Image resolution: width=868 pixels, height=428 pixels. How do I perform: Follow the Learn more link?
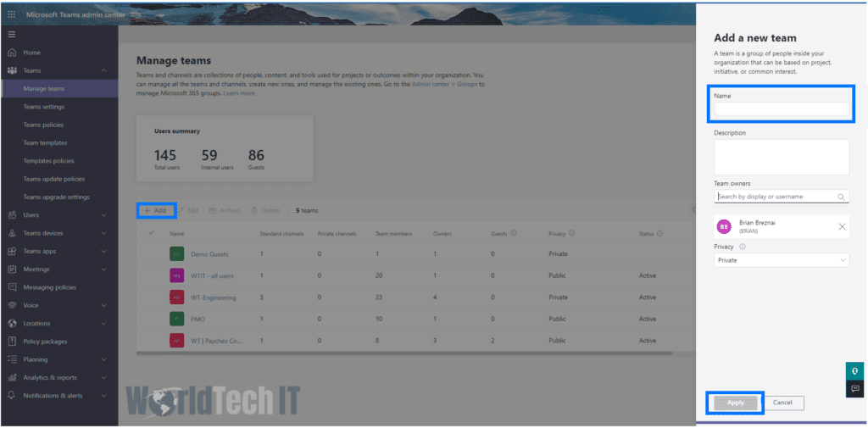click(239, 93)
